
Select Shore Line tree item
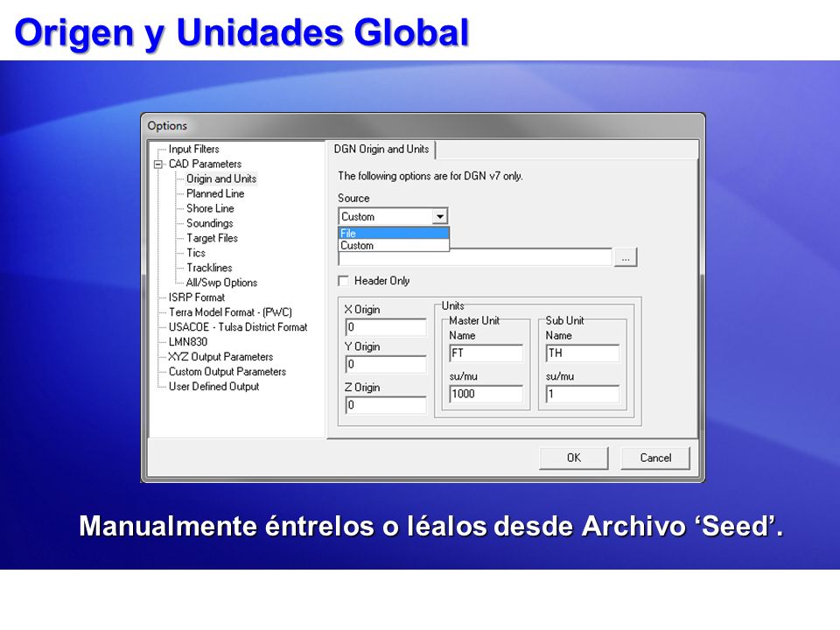(x=210, y=208)
